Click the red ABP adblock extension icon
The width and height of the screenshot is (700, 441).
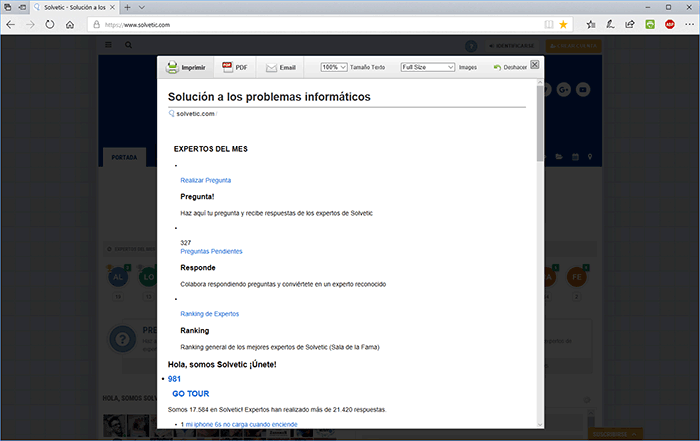click(670, 25)
